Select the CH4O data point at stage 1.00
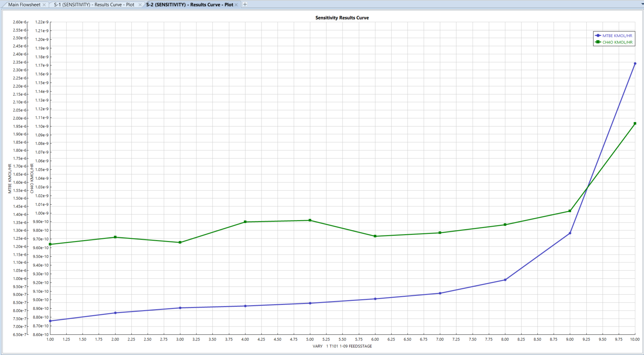644x355 pixels. pyautogui.click(x=50, y=244)
